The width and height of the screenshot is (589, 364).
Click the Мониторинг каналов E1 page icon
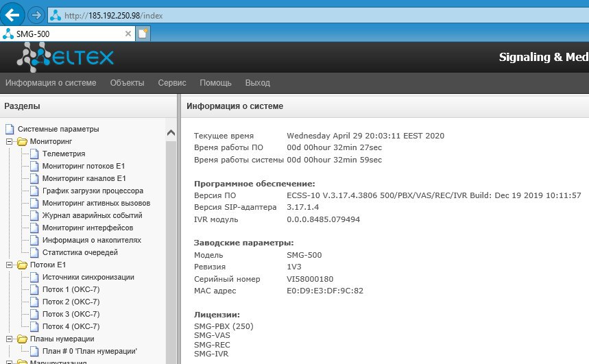point(34,178)
